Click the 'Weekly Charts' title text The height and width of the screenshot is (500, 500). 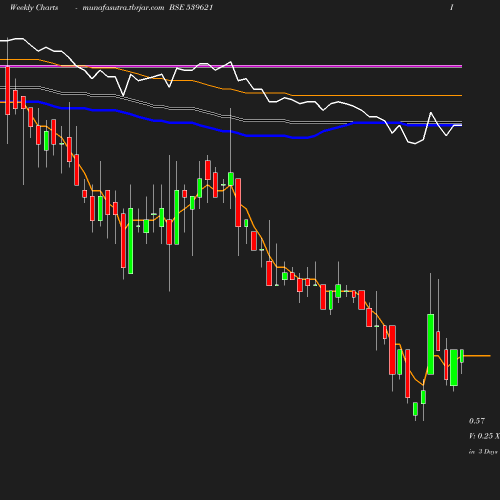pos(34,8)
